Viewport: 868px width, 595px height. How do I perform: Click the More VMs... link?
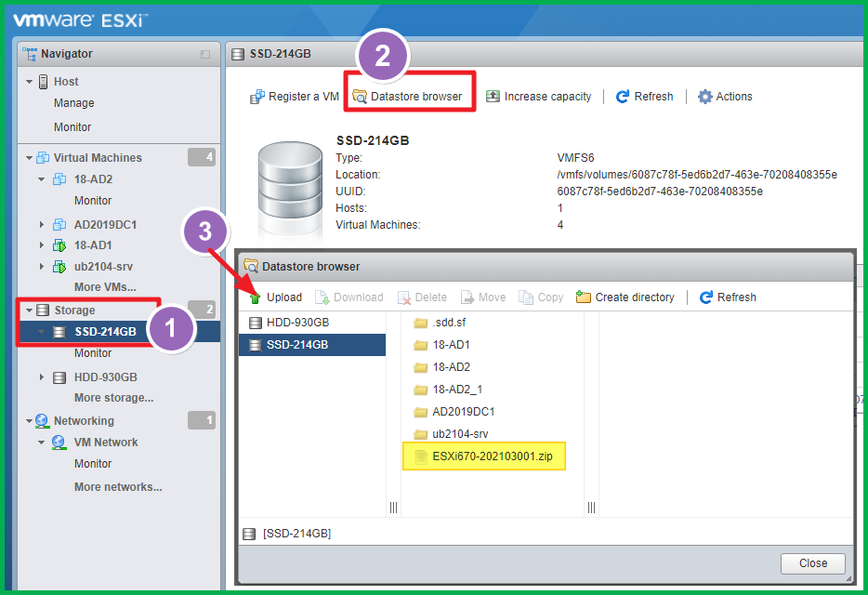point(105,287)
